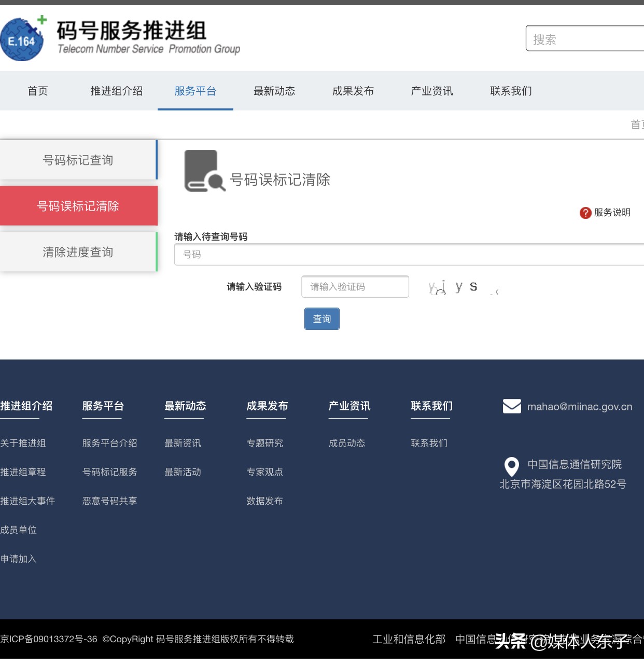This screenshot has height=665, width=644.
Task: Open 清除进度查询 in the sidebar
Action: point(78,252)
